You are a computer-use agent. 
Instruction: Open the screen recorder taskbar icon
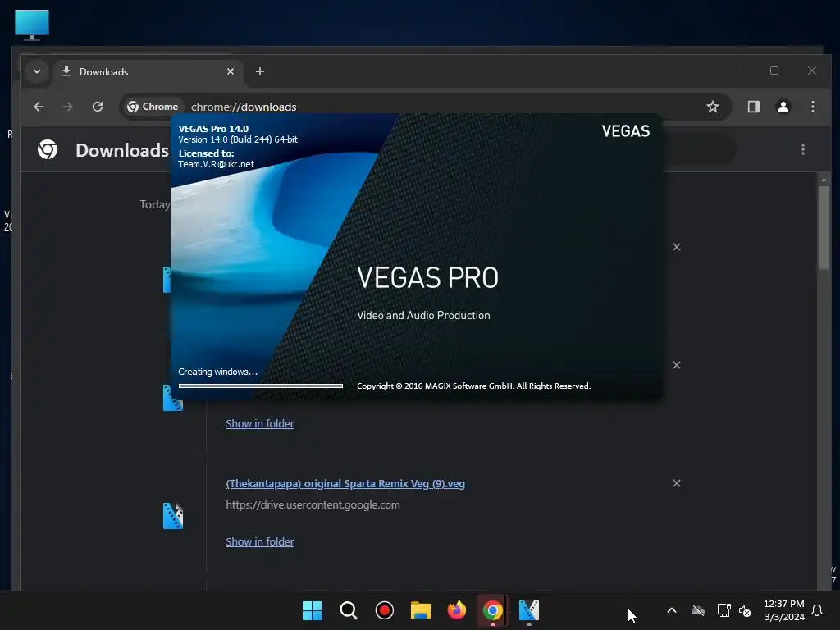click(385, 610)
